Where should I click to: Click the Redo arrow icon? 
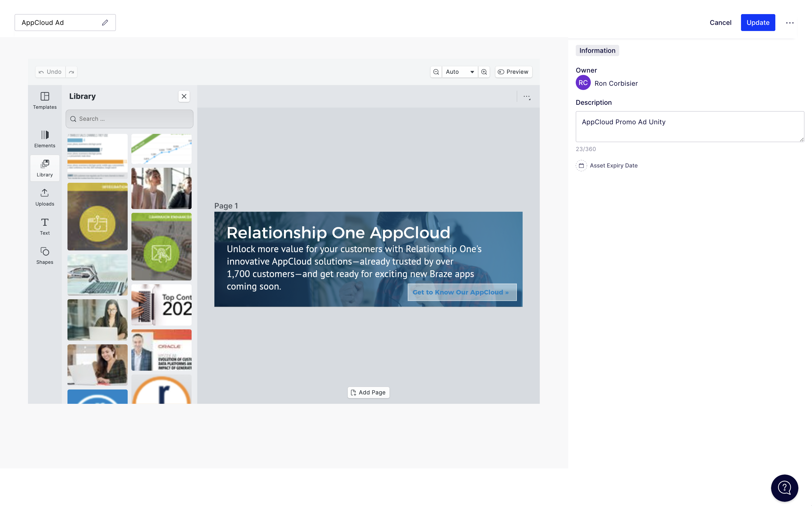click(71, 72)
